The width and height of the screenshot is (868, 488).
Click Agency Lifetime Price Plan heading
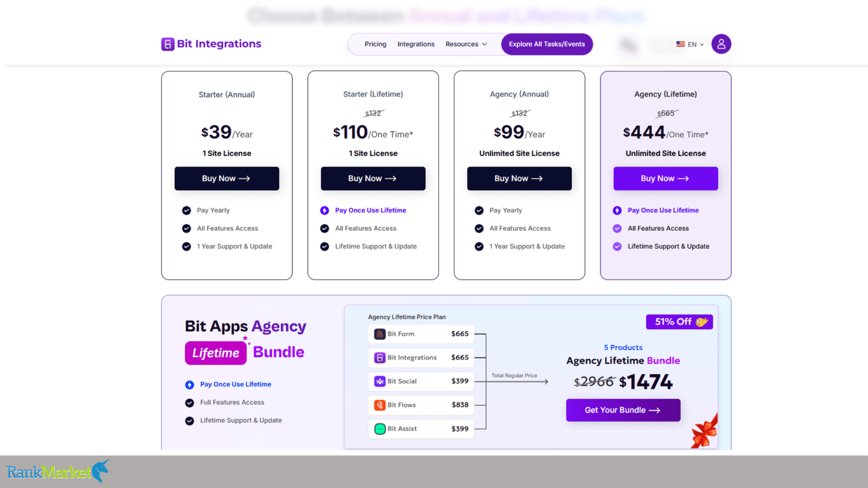[407, 317]
